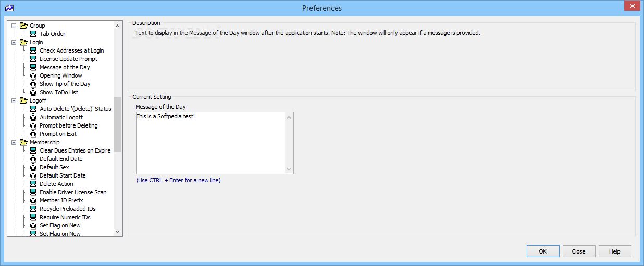Click the yellow folder icon for Logoff

point(23,100)
